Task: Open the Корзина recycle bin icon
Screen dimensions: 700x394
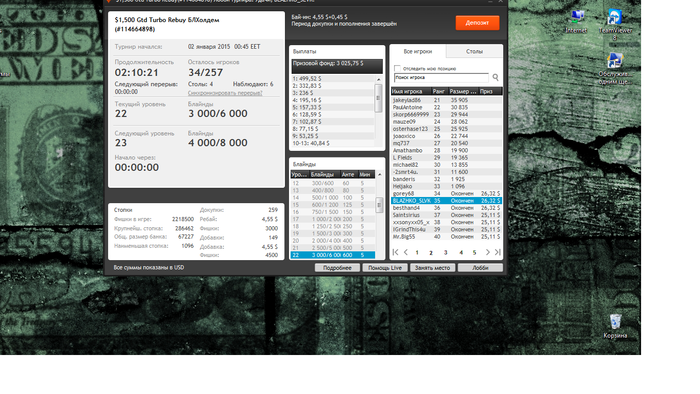Action: pyautogui.click(x=615, y=327)
